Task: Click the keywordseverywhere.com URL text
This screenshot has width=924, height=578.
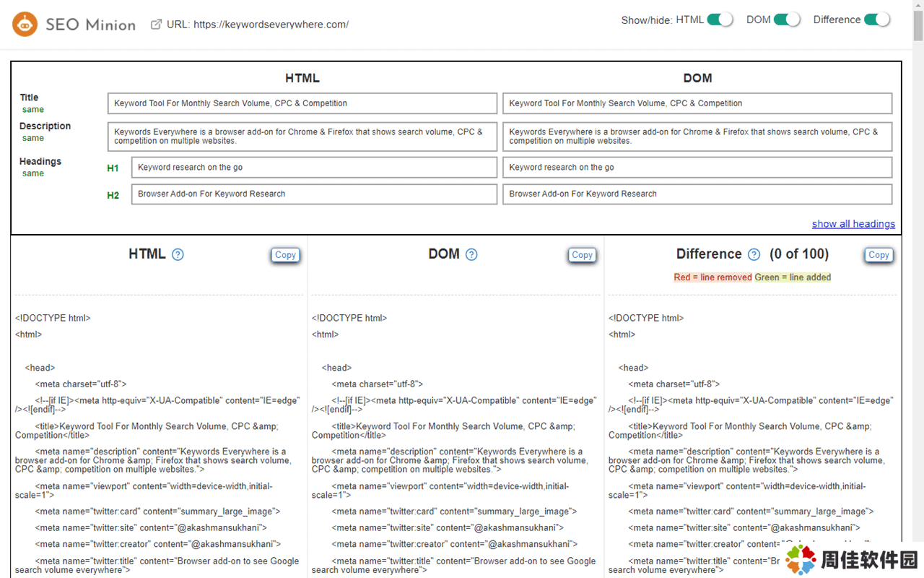Action: [x=271, y=25]
